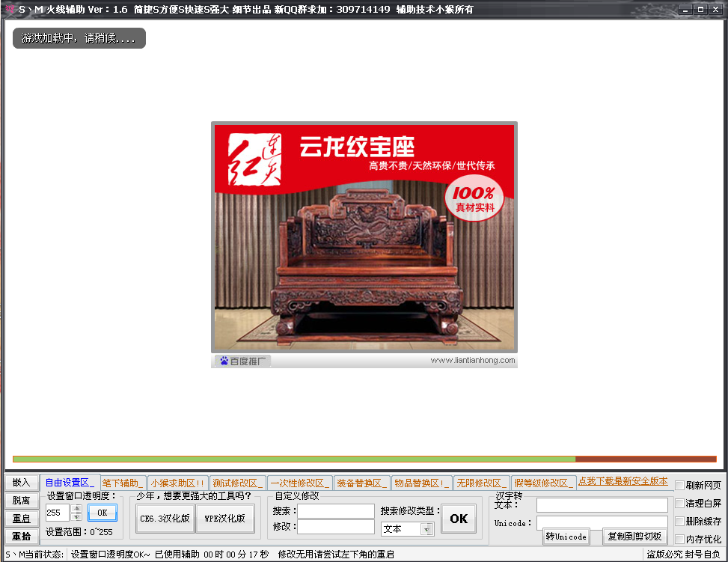728x562 pixels.
Task: Click the 已使用辅助 00 时 00 分 17 秒 timer
Action: click(x=212, y=555)
